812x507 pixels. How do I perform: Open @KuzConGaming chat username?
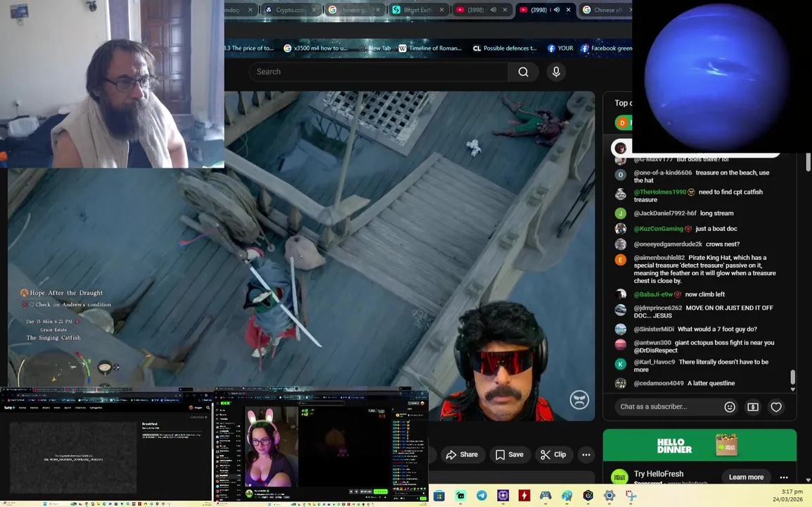(x=658, y=229)
